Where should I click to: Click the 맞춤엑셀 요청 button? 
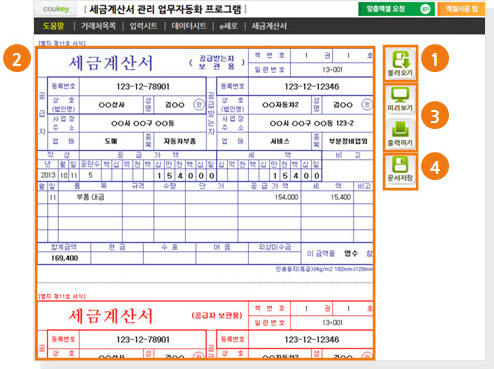pyautogui.click(x=396, y=9)
